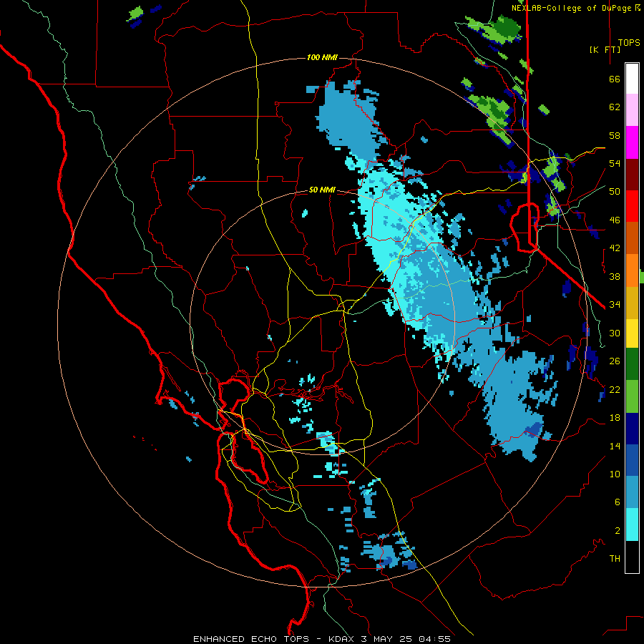
Task: Click the "2" legend value
Action: click(x=617, y=531)
